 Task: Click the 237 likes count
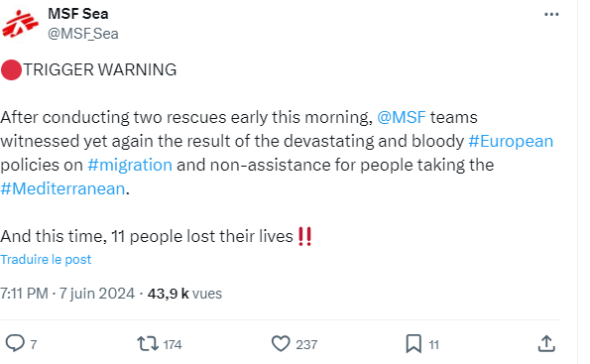click(x=306, y=345)
